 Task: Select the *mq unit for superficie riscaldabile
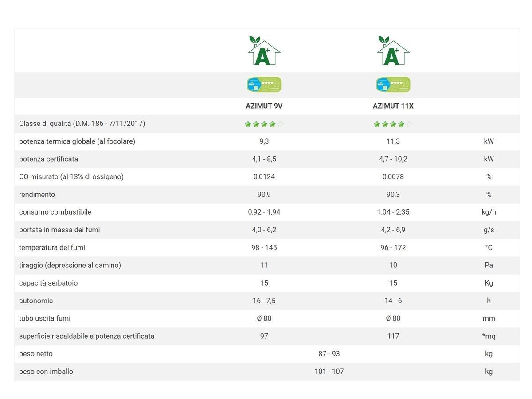click(489, 336)
